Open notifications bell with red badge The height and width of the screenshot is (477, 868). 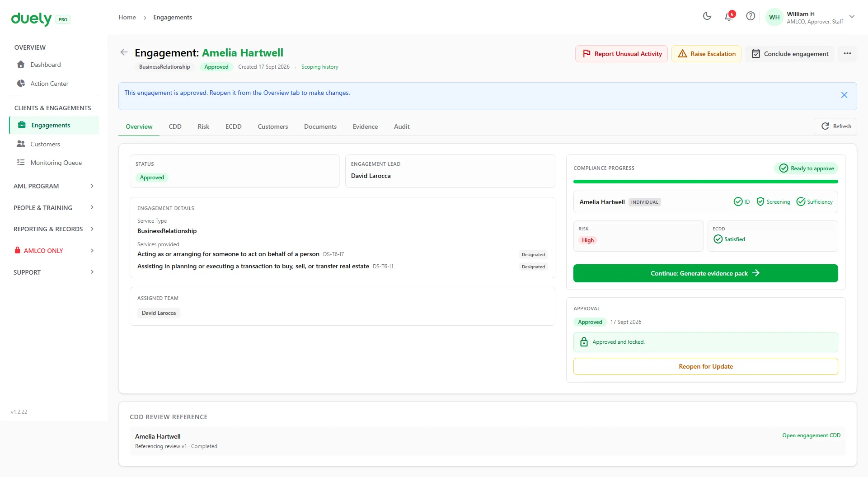(x=729, y=16)
